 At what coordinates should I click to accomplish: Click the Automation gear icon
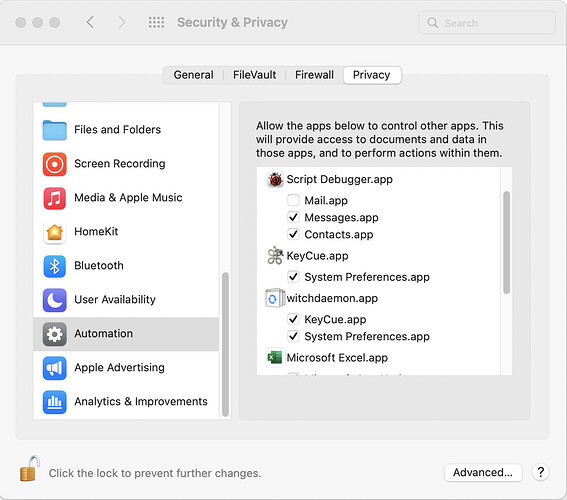pos(54,334)
